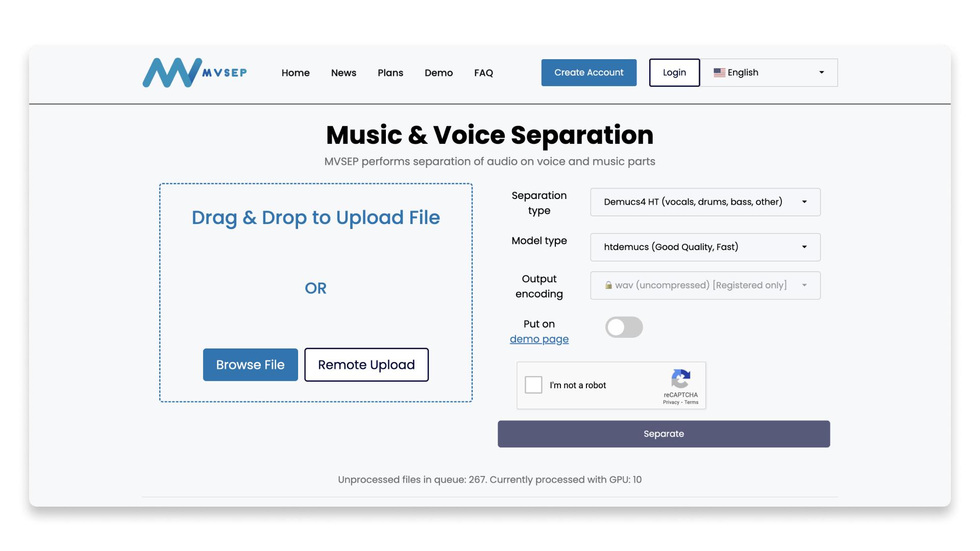Open the News page
The width and height of the screenshot is (980, 551).
click(x=344, y=73)
